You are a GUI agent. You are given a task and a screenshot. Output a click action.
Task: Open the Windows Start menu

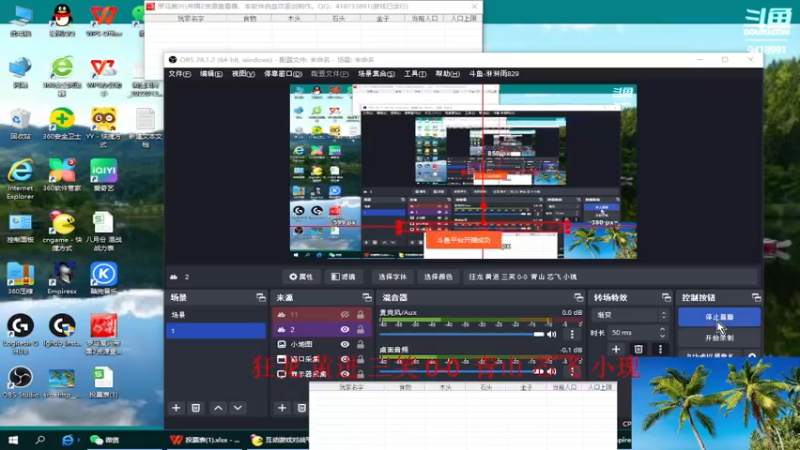point(13,440)
